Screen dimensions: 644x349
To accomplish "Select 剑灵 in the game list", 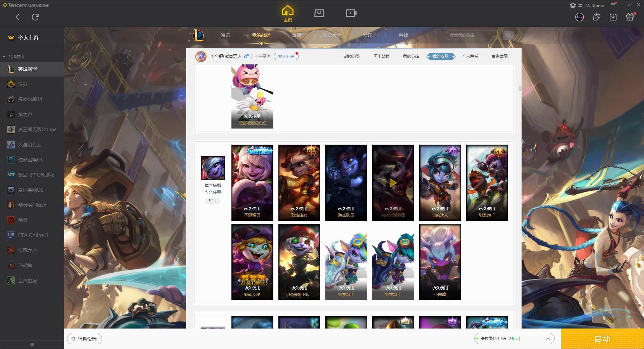I will pyautogui.click(x=32, y=220).
